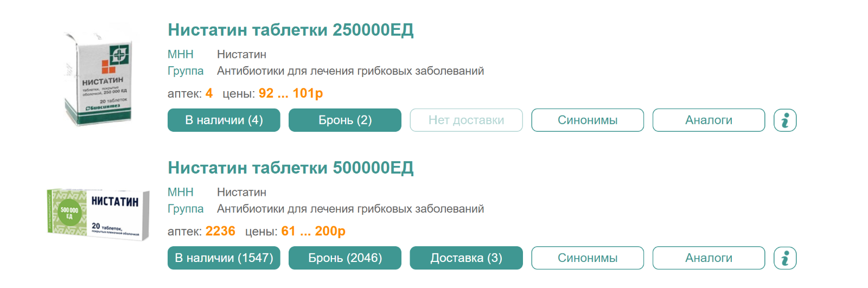Click the price range 61 ... 200р
Image resolution: width=868 pixels, height=288 pixels.
click(313, 231)
